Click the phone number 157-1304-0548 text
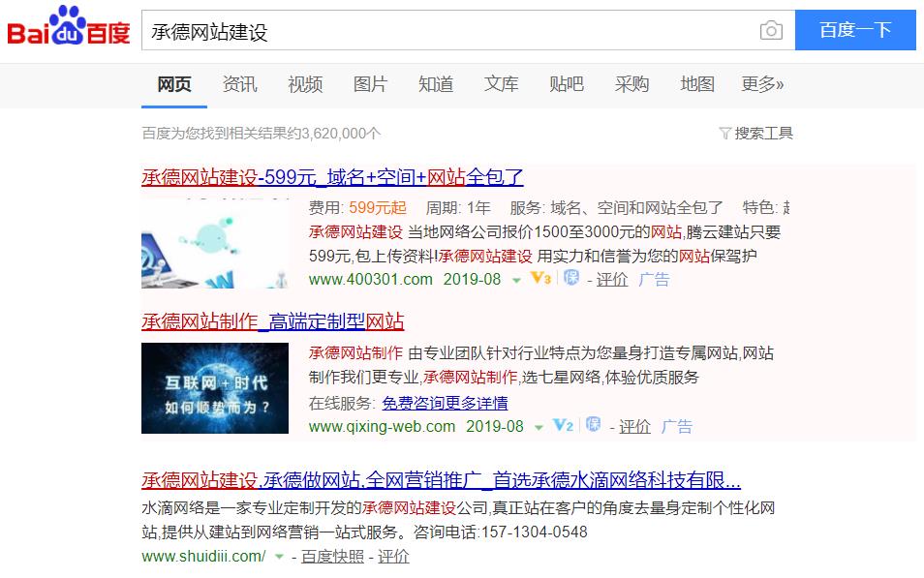924x578 pixels. point(534,532)
